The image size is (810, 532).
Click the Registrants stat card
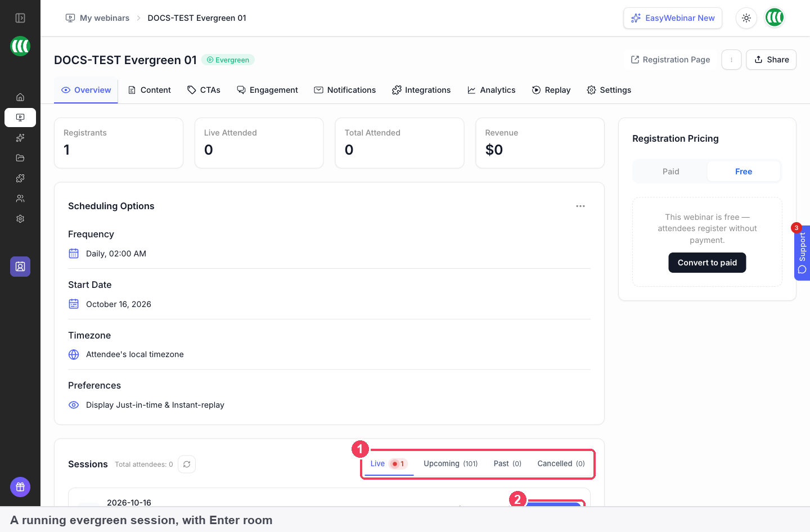(x=119, y=143)
